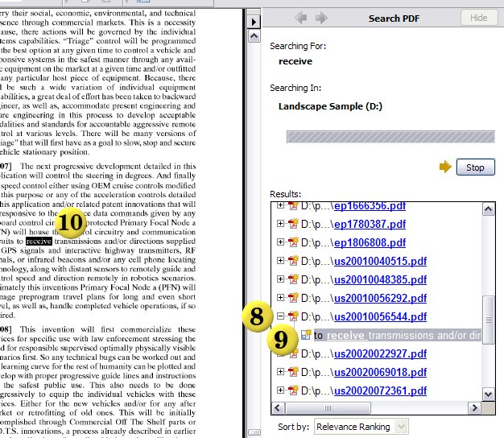This screenshot has height=438, width=504.
Task: Open the us20010056544.pdf link
Action: pyautogui.click(x=381, y=317)
